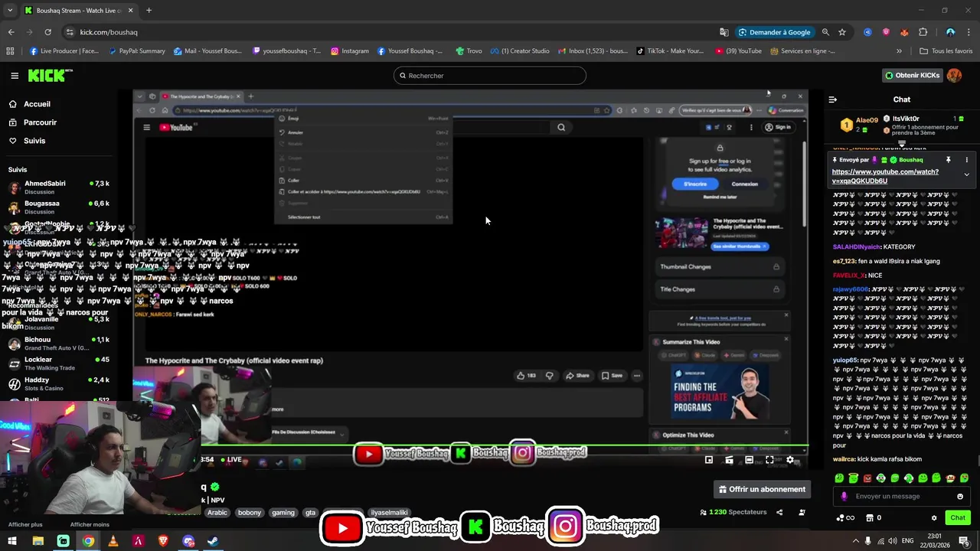Open AhmedSabiri followed channel
Image resolution: width=980 pixels, height=551 pixels.
click(60, 187)
